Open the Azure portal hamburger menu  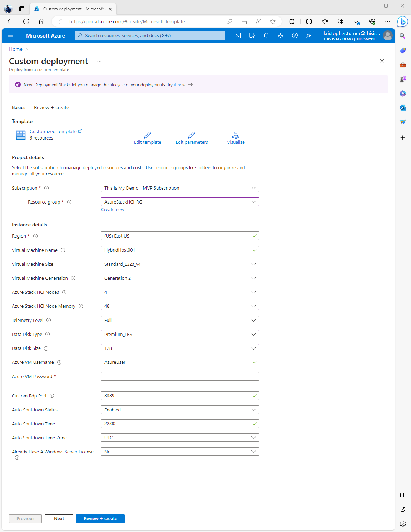point(10,35)
